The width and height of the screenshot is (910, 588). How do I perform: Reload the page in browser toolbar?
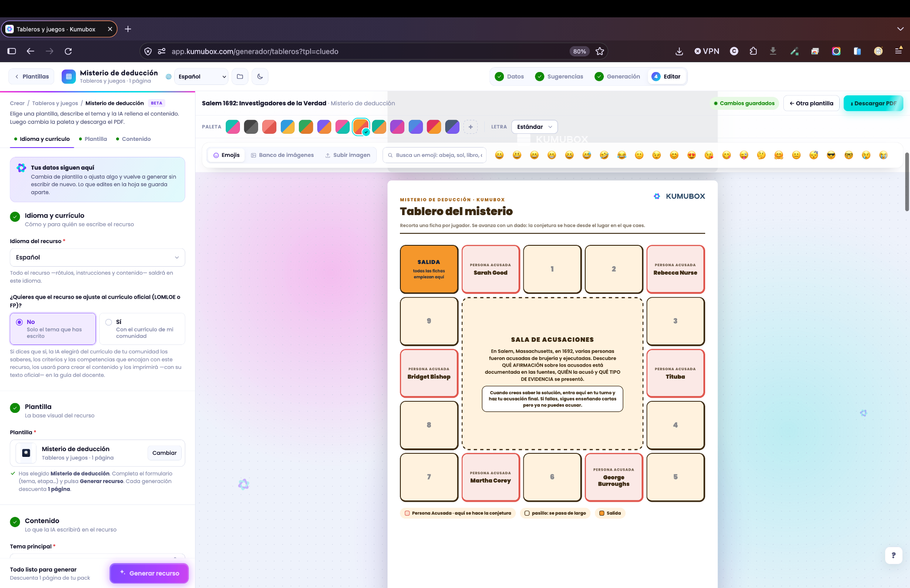tap(68, 51)
